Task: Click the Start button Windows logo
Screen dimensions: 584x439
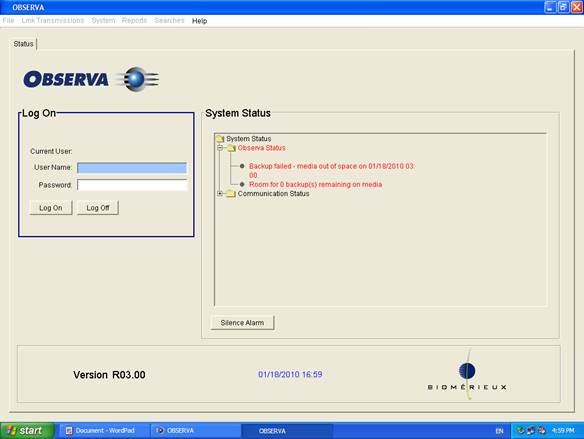Action: click(x=11, y=430)
